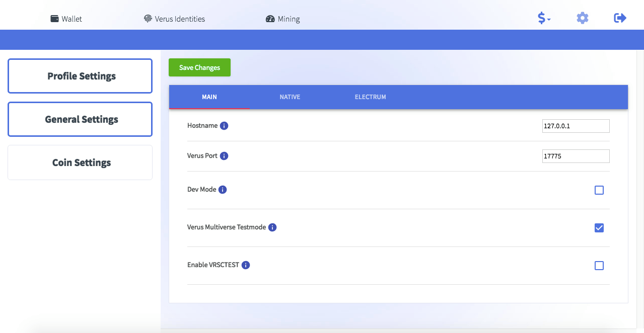The height and width of the screenshot is (333, 644).
Task: Show info for Verus Port
Action: [224, 156]
